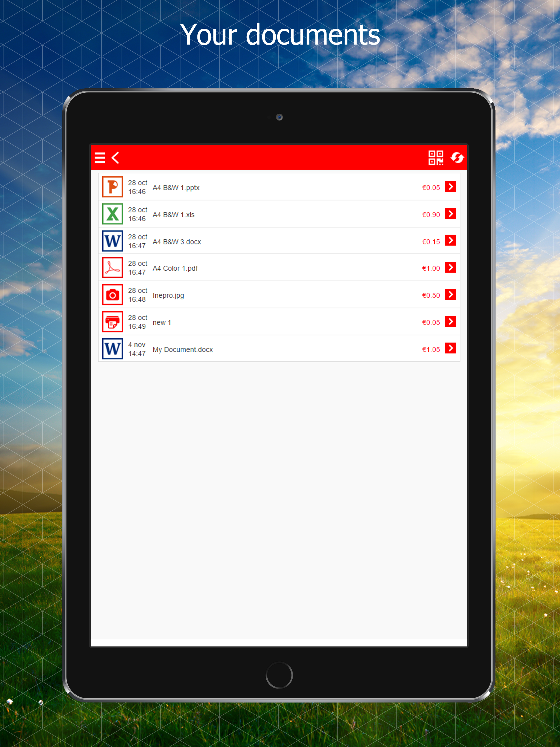
Task: Open details arrow for Inepro.jpg
Action: (451, 294)
